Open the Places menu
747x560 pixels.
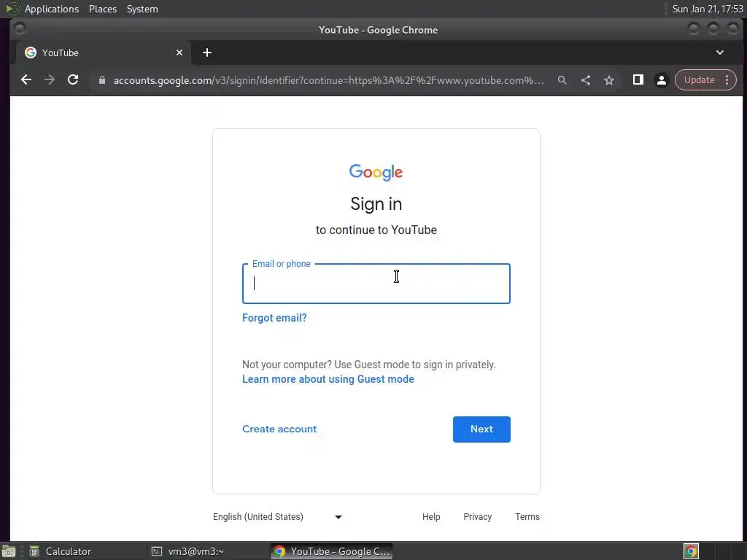103,9
